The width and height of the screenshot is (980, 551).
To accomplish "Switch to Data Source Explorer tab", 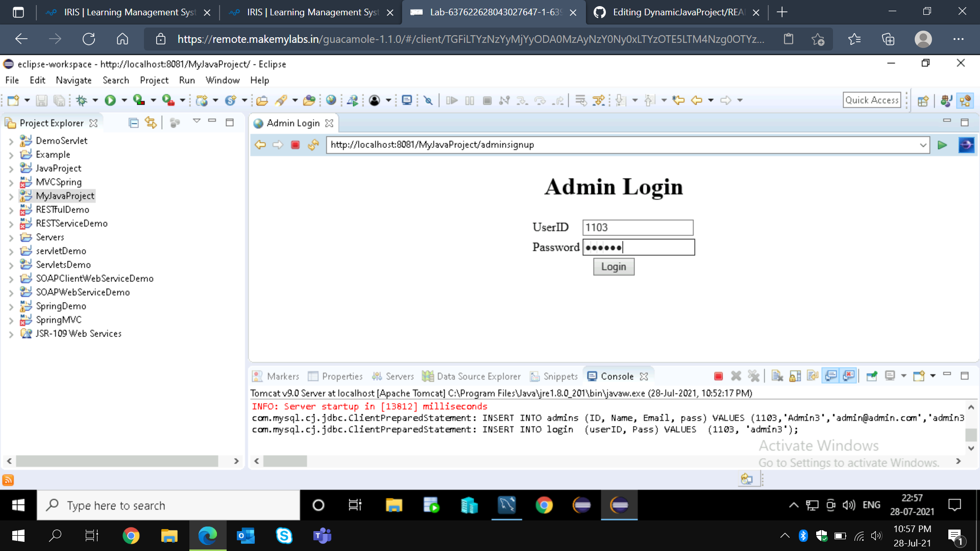I will pyautogui.click(x=472, y=377).
